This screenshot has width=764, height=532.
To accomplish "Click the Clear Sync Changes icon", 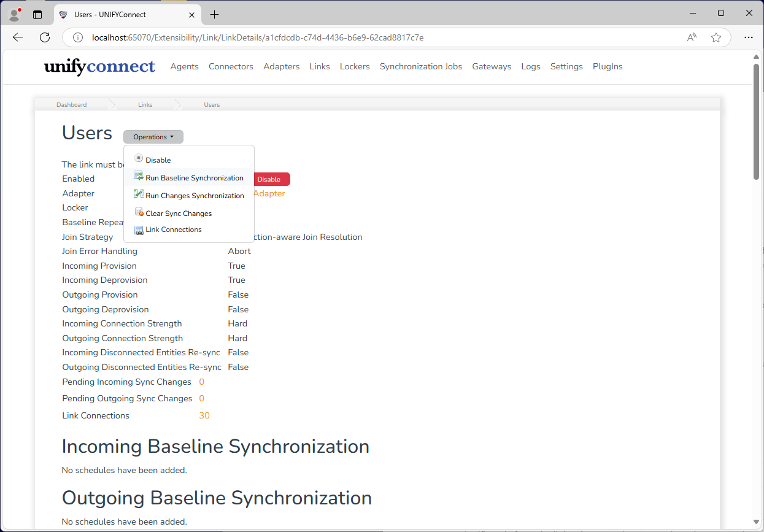I will 139,212.
